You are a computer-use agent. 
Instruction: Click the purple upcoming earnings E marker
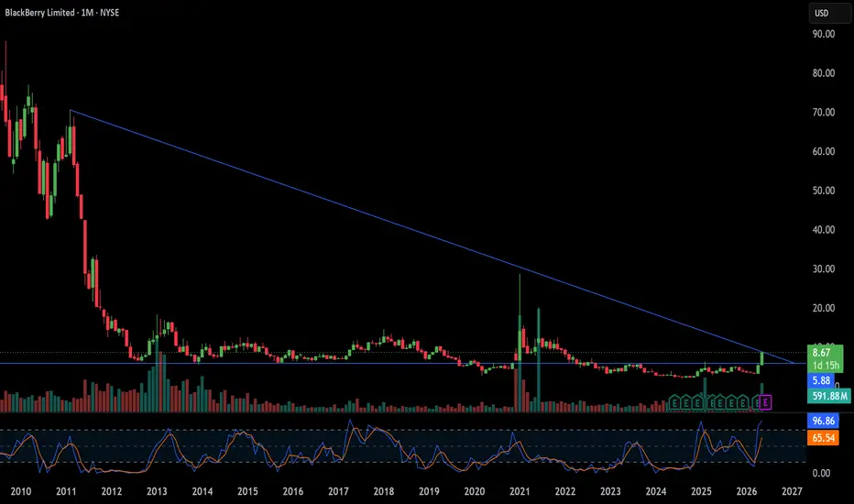[766, 402]
